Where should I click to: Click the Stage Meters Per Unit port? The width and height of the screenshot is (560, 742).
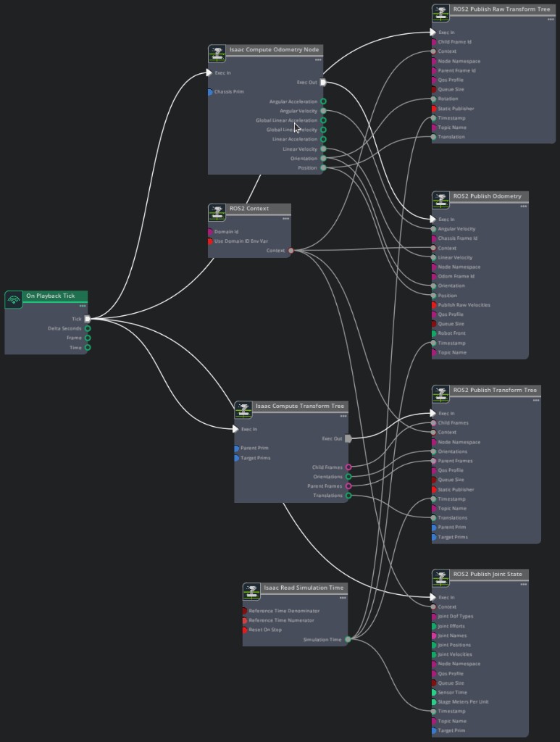coord(433,701)
